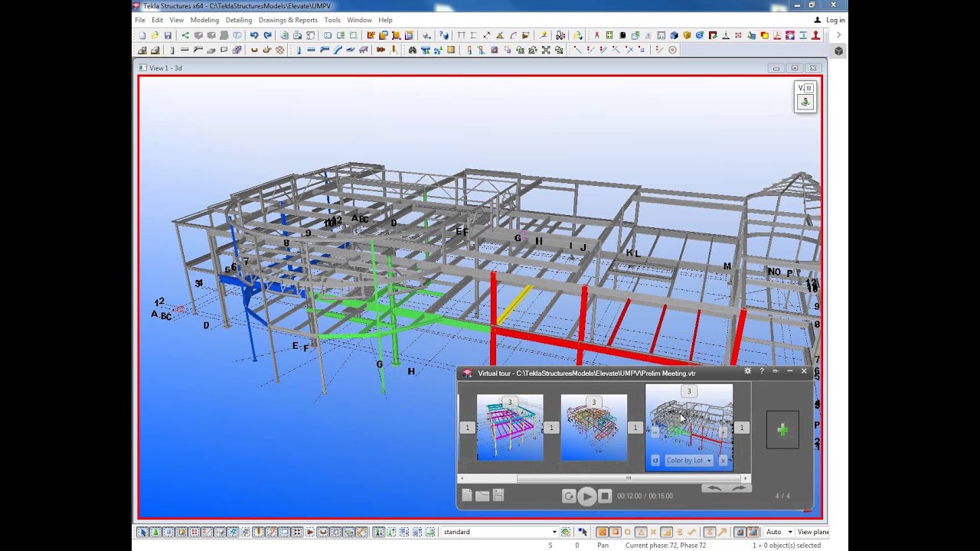Select the Create curved beam tool
Viewport: 980px width, 551px height.
coord(338,51)
